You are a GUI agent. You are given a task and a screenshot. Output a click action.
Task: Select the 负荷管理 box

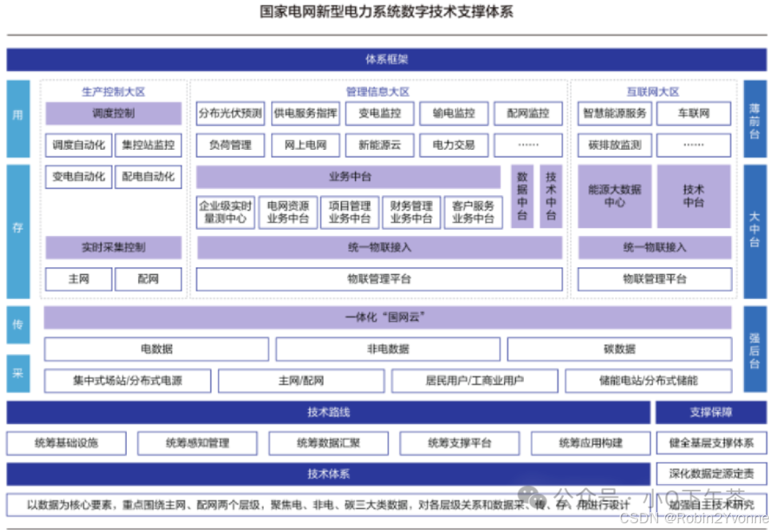tap(230, 145)
